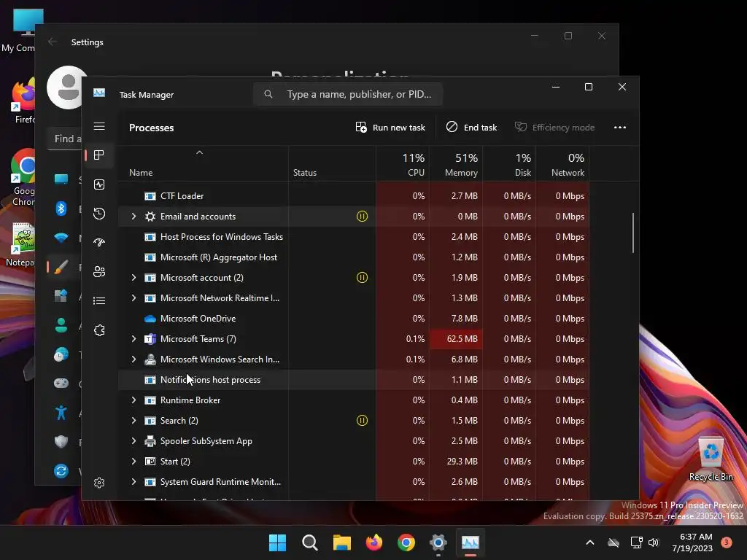Select Processes page icon in Task Manager sidebar
This screenshot has width=747, height=560.
point(99,155)
